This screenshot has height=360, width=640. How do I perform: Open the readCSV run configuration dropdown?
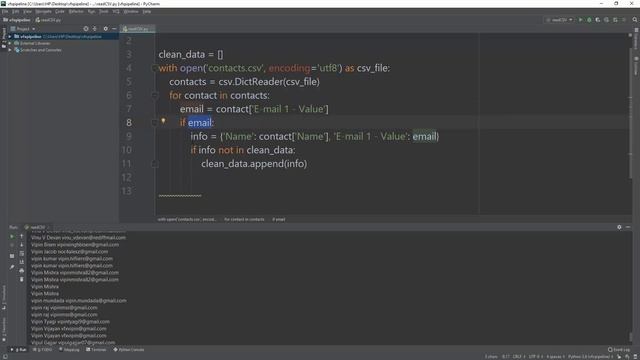click(559, 20)
